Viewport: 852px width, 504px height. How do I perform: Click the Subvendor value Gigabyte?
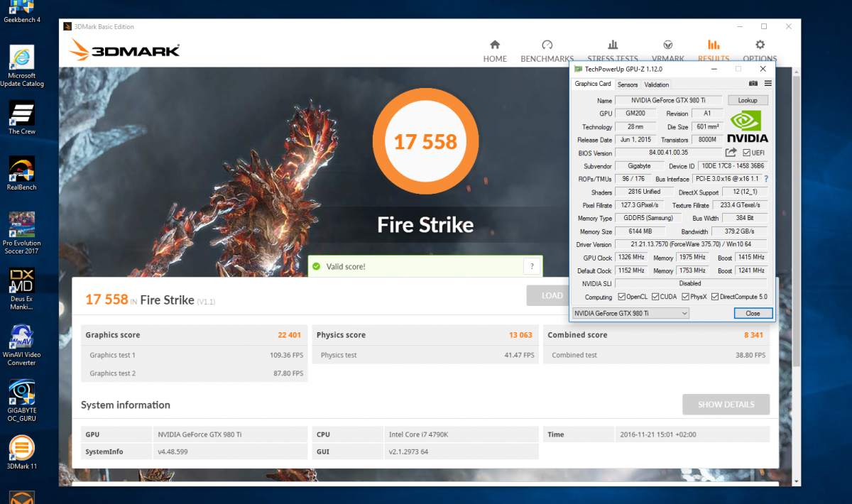pos(640,166)
